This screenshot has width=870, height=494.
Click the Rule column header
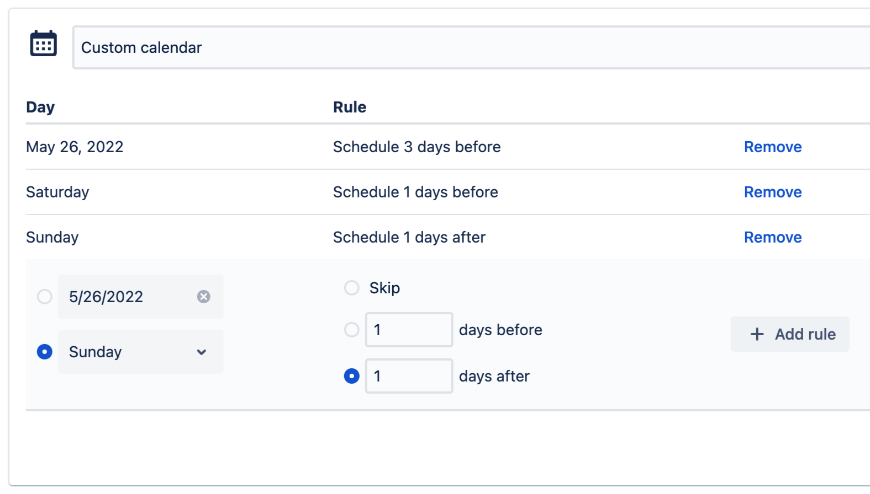point(349,107)
